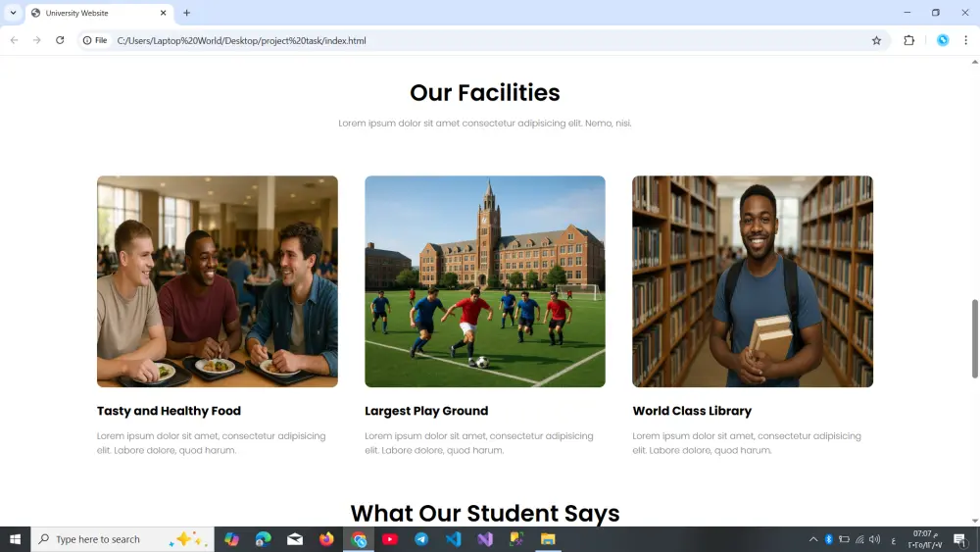This screenshot has height=552, width=980.
Task: Show hidden system tray icons
Action: tap(813, 539)
